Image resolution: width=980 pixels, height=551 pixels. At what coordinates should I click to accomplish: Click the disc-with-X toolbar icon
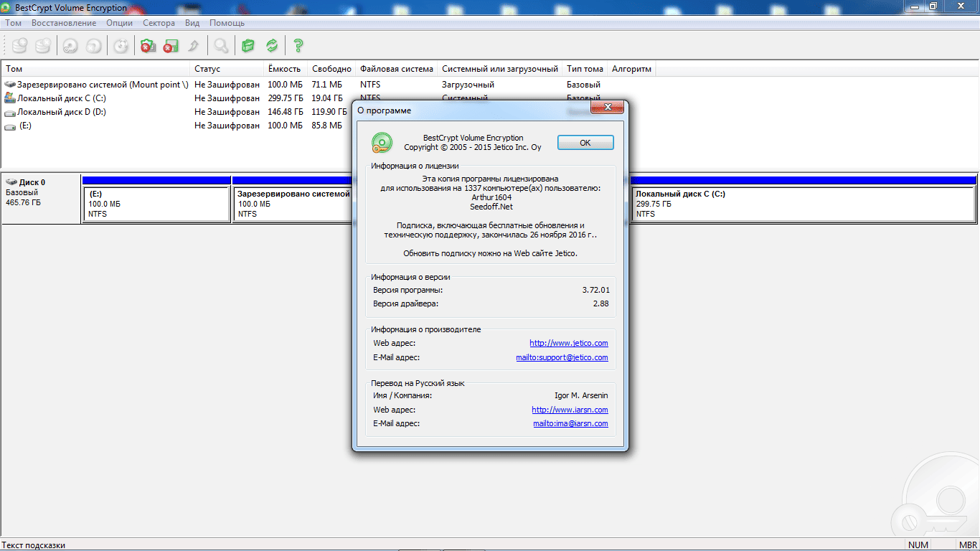click(x=93, y=46)
